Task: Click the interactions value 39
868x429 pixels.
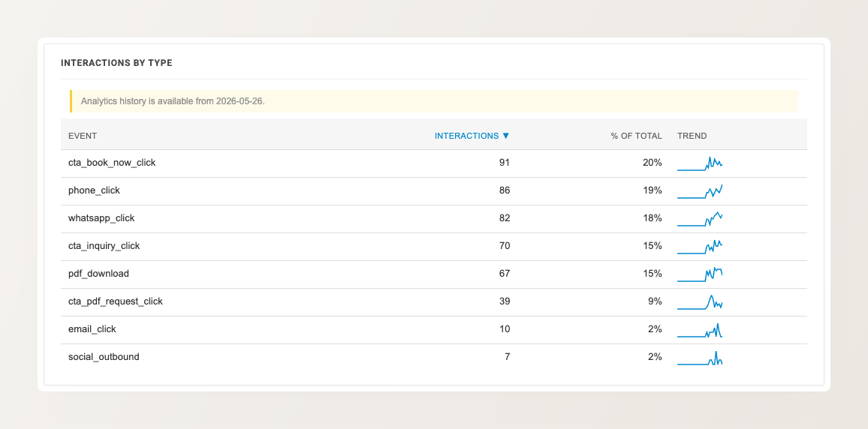Action: tap(505, 301)
